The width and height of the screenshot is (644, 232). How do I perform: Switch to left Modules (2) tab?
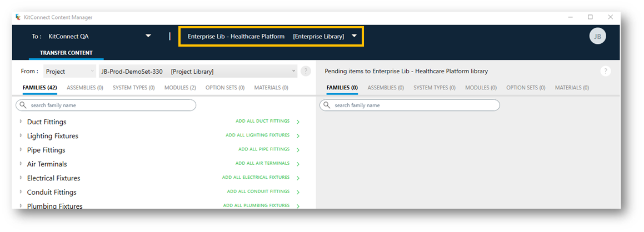click(x=180, y=88)
